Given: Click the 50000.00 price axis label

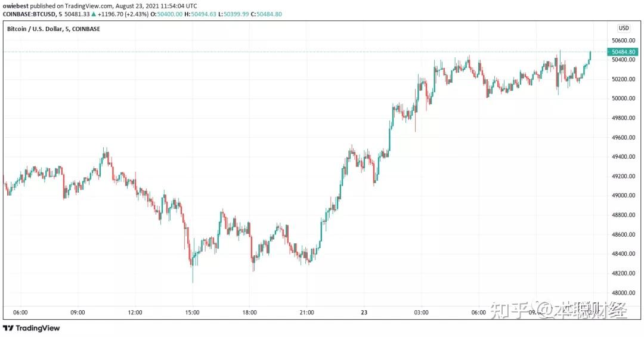Looking at the screenshot, I should coord(623,98).
